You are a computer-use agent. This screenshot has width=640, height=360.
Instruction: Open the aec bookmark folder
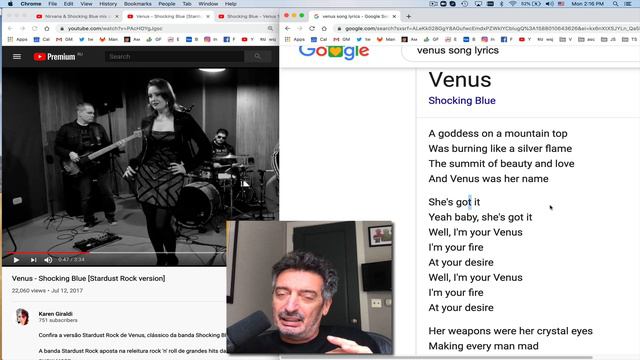[x=587, y=40]
